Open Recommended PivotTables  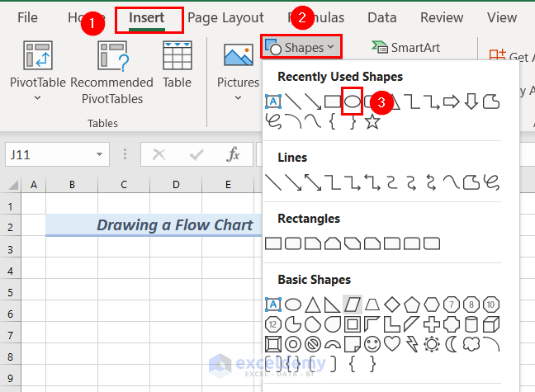[x=112, y=73]
